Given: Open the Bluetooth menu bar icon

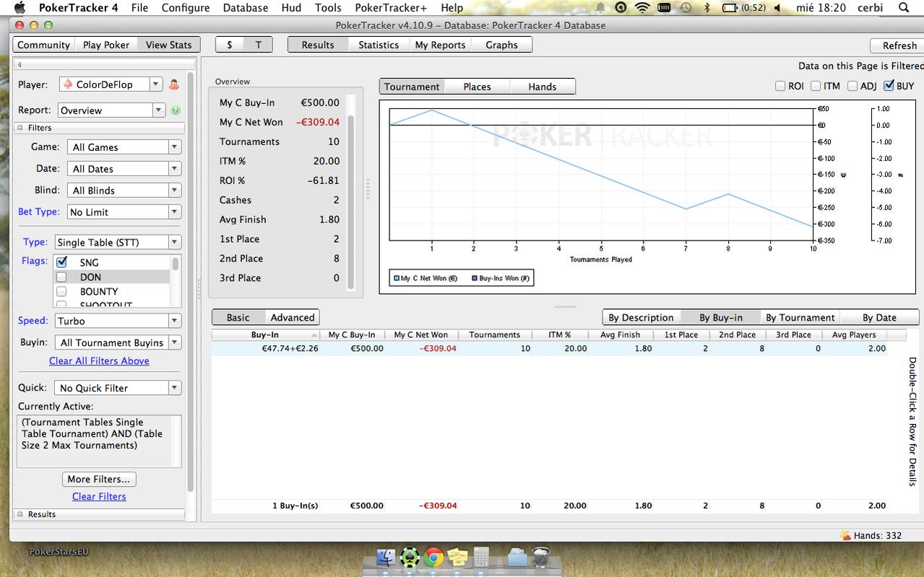Looking at the screenshot, I should (x=707, y=8).
